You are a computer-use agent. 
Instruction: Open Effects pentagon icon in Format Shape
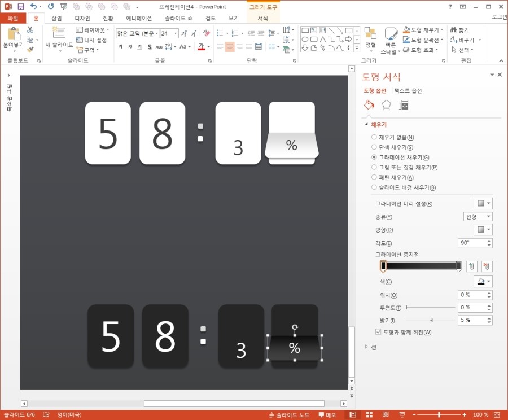(x=386, y=105)
